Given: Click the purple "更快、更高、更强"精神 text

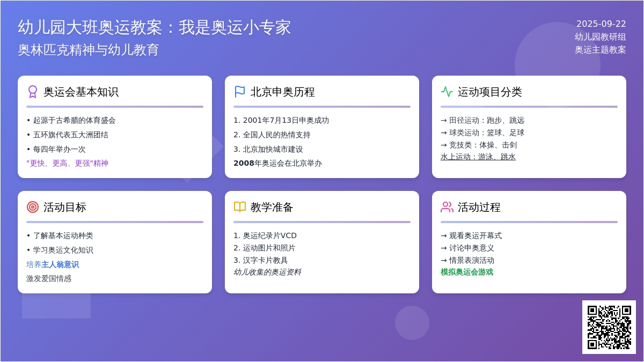Looking at the screenshot, I should [x=67, y=163].
